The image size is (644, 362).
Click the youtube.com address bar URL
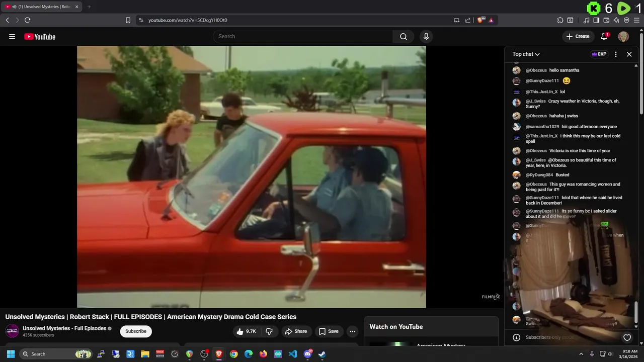[x=188, y=20]
